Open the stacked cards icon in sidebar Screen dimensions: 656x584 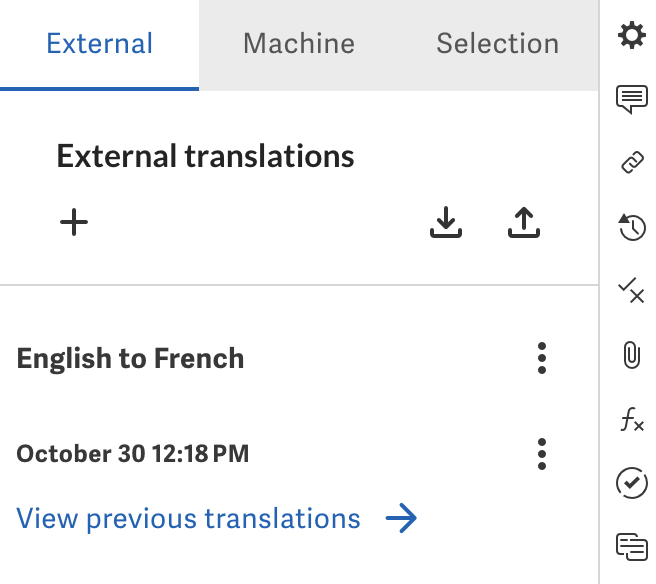point(631,546)
